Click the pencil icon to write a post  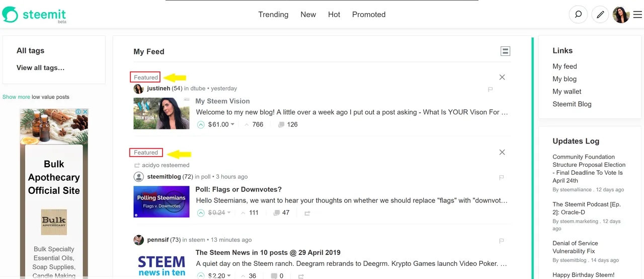click(x=600, y=15)
